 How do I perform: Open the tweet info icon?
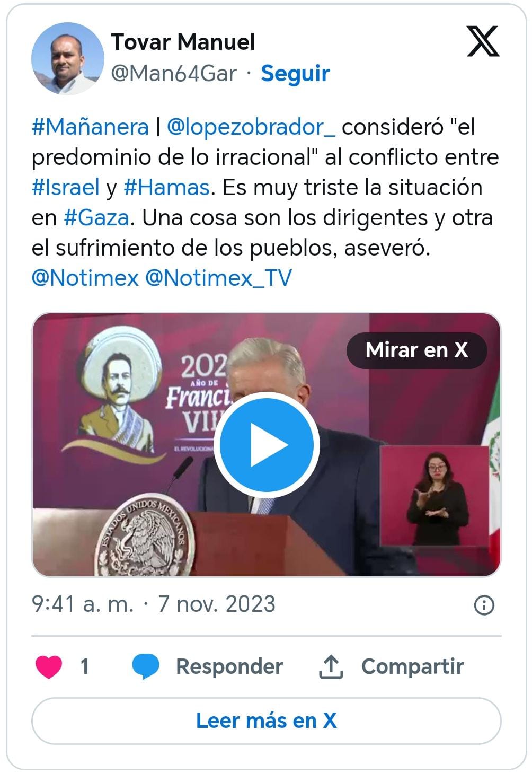(x=484, y=605)
